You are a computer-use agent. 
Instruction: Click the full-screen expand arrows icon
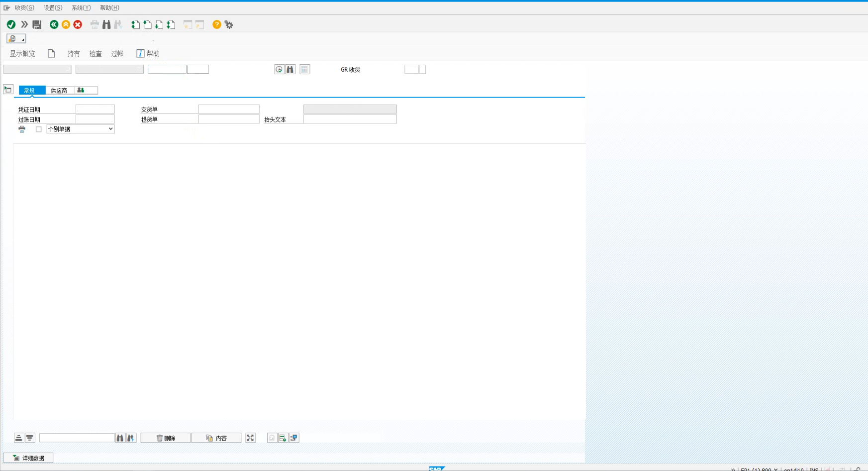250,438
